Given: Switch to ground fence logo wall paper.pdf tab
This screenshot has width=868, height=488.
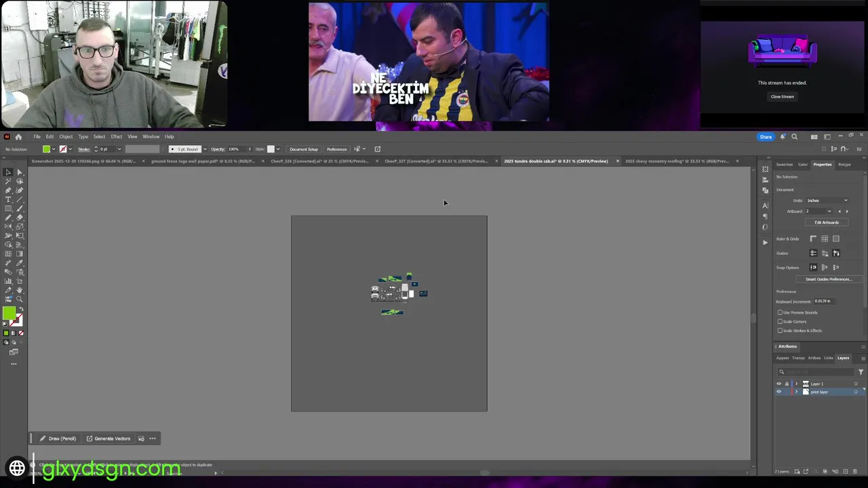Looking at the screenshot, I should pos(203,161).
